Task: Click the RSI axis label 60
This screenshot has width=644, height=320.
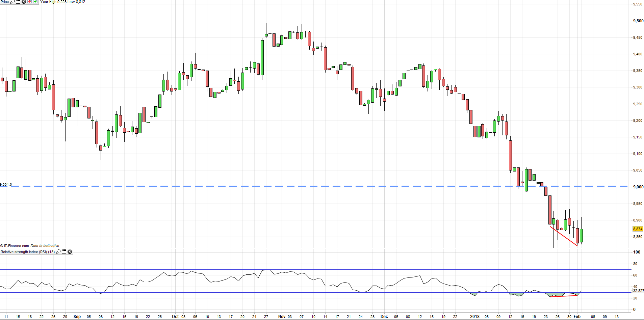Action: tap(635, 275)
